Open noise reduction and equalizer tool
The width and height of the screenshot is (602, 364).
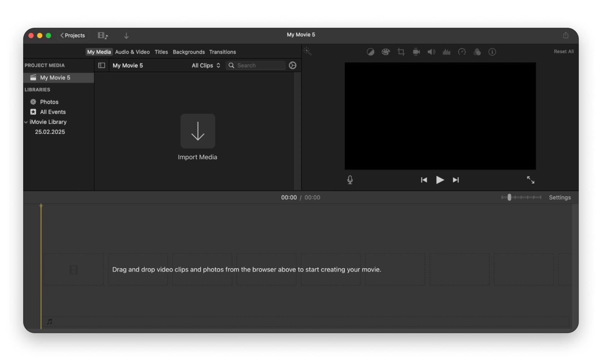pos(446,52)
